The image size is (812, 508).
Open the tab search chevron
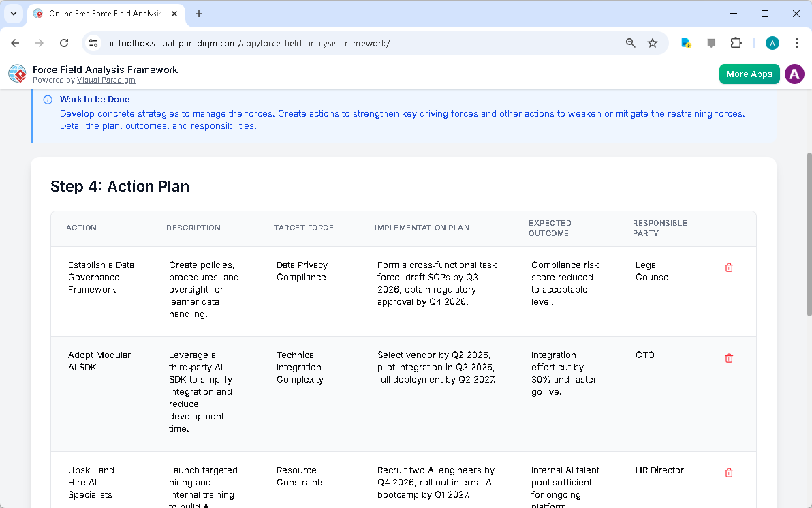[14, 14]
